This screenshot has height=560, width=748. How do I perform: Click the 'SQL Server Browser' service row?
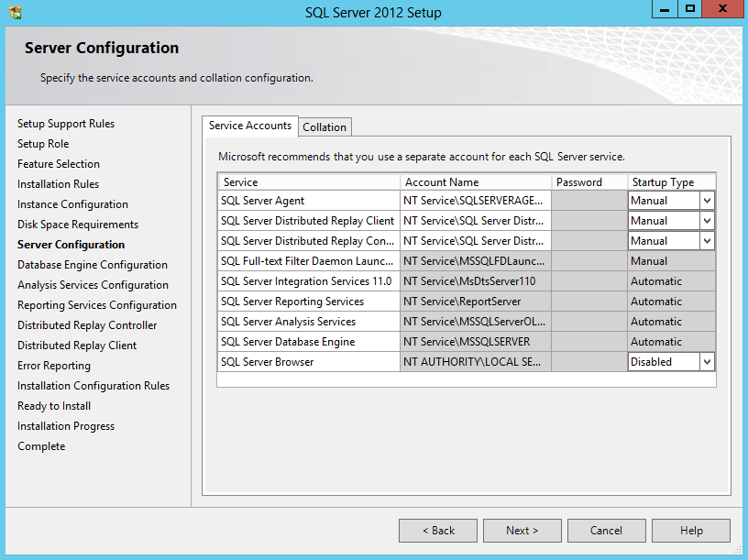[309, 362]
